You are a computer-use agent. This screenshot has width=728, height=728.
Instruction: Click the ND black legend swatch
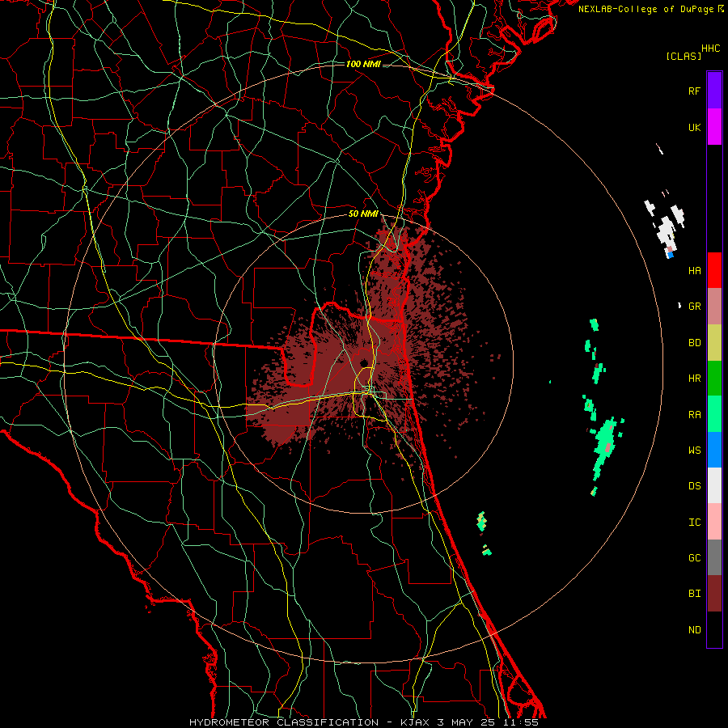pyautogui.click(x=714, y=629)
